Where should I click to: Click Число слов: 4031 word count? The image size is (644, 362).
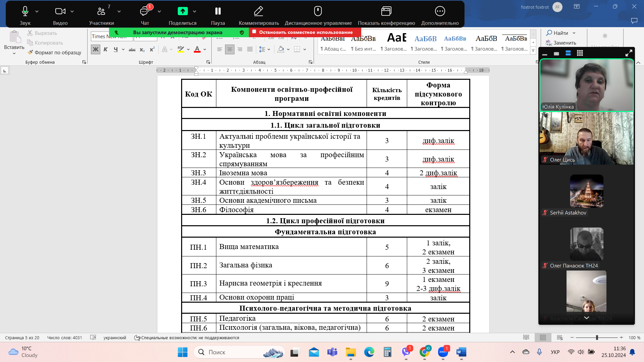(64, 338)
